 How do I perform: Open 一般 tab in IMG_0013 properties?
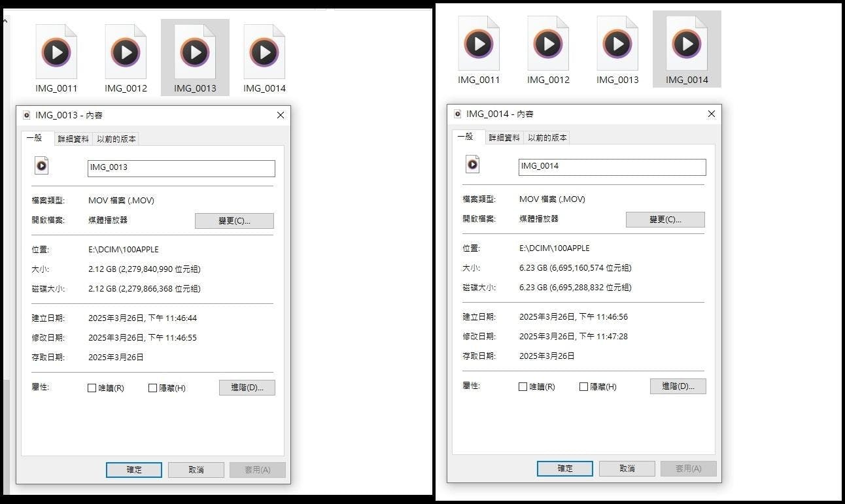tap(37, 138)
